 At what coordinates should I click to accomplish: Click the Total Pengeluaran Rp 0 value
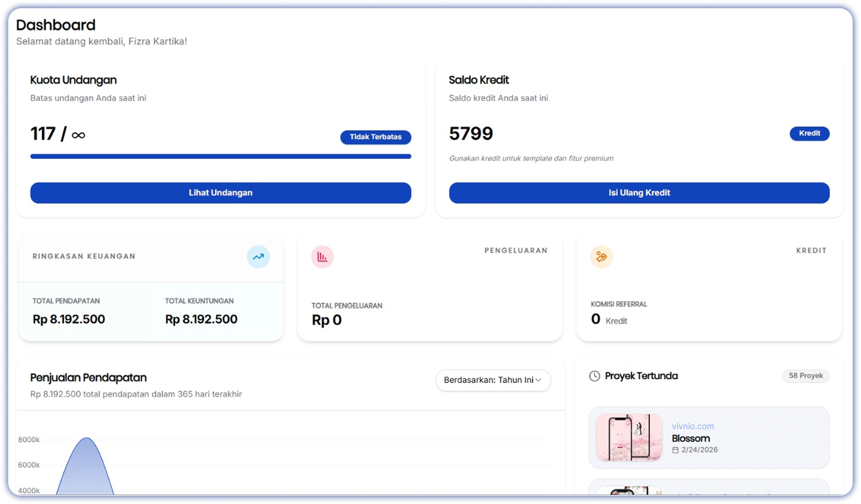click(x=327, y=320)
